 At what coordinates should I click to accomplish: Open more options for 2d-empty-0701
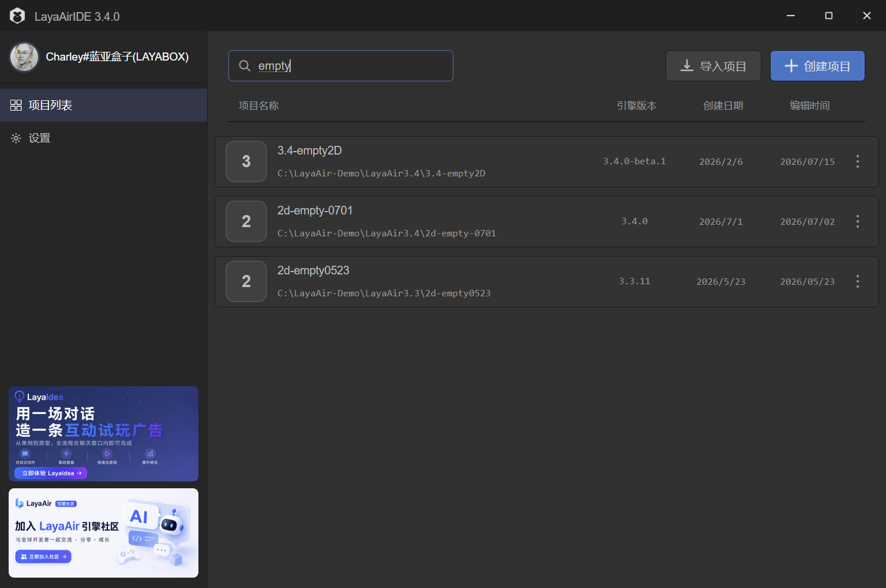858,221
